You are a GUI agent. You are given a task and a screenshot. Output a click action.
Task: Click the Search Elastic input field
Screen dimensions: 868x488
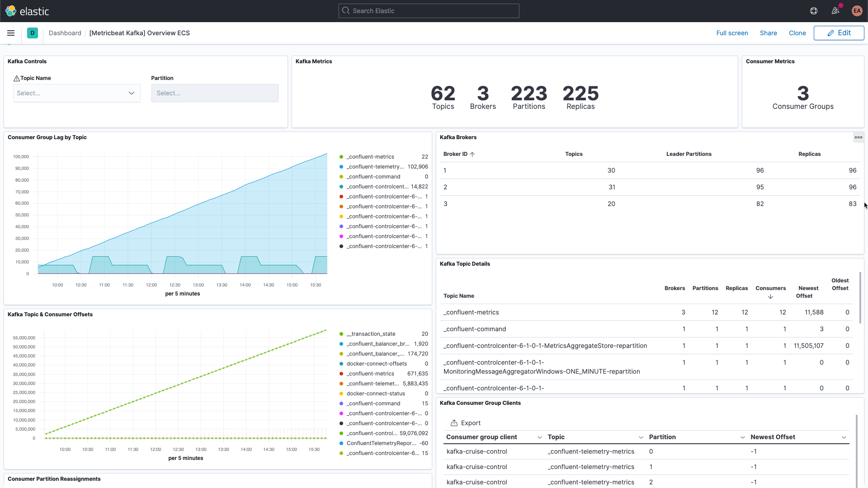coord(429,10)
